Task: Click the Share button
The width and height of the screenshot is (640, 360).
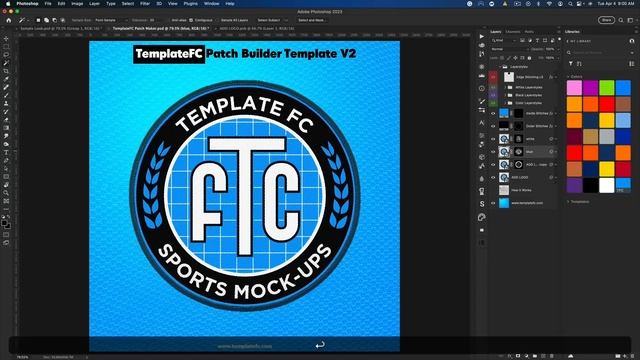Action: [607, 20]
